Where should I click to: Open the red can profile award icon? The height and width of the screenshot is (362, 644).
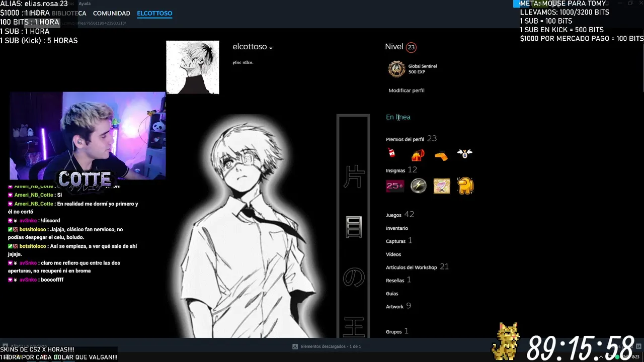392,153
